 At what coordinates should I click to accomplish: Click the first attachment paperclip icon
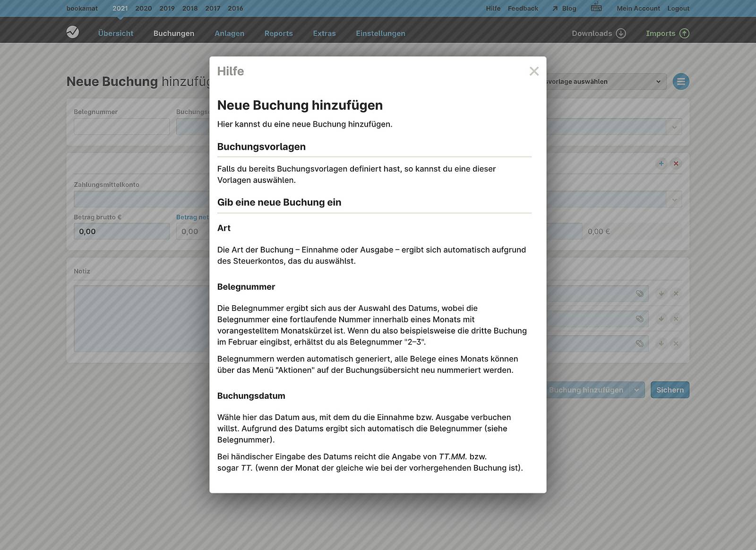pyautogui.click(x=640, y=293)
